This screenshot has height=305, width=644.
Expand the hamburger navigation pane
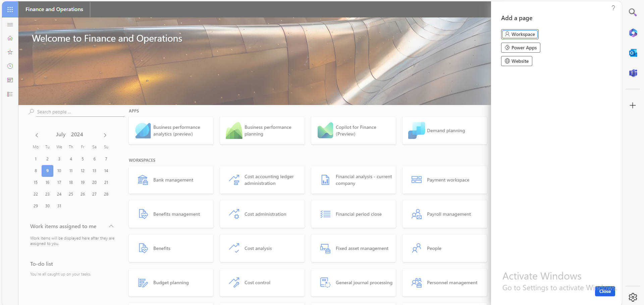coord(10,25)
